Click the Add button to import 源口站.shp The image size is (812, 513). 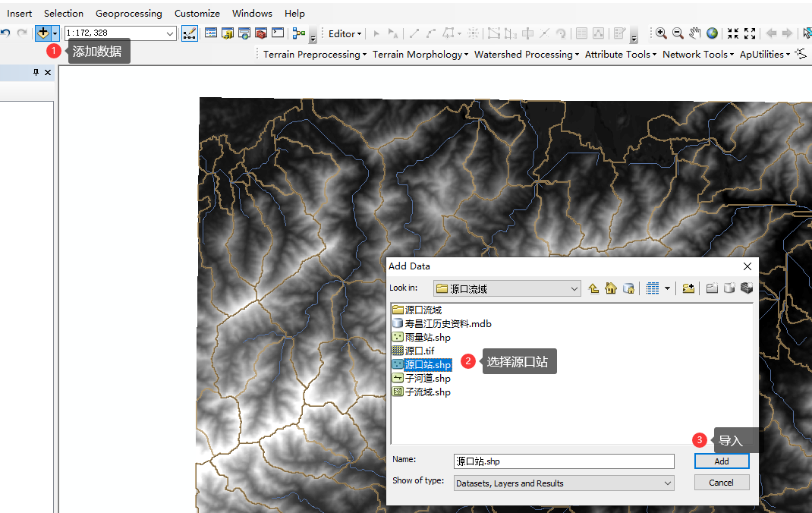point(720,461)
